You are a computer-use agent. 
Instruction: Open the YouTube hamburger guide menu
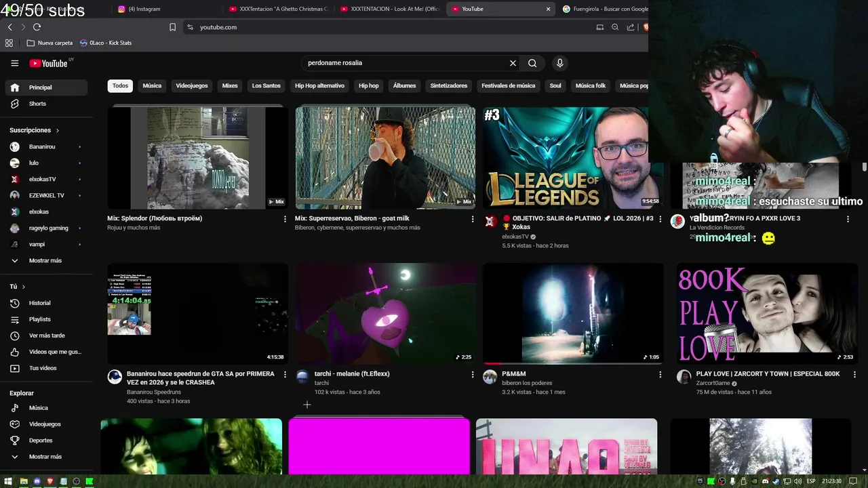[14, 63]
